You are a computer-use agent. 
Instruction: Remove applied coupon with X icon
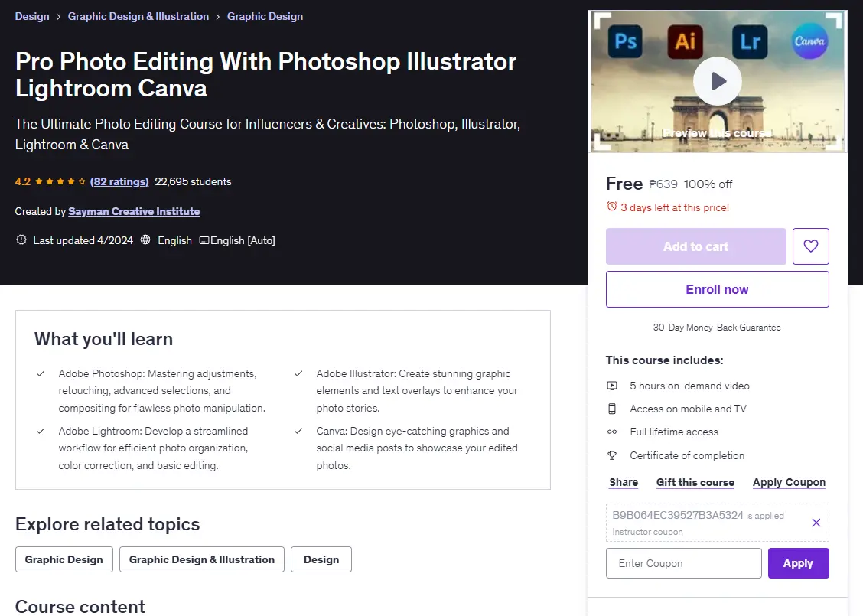coord(816,523)
